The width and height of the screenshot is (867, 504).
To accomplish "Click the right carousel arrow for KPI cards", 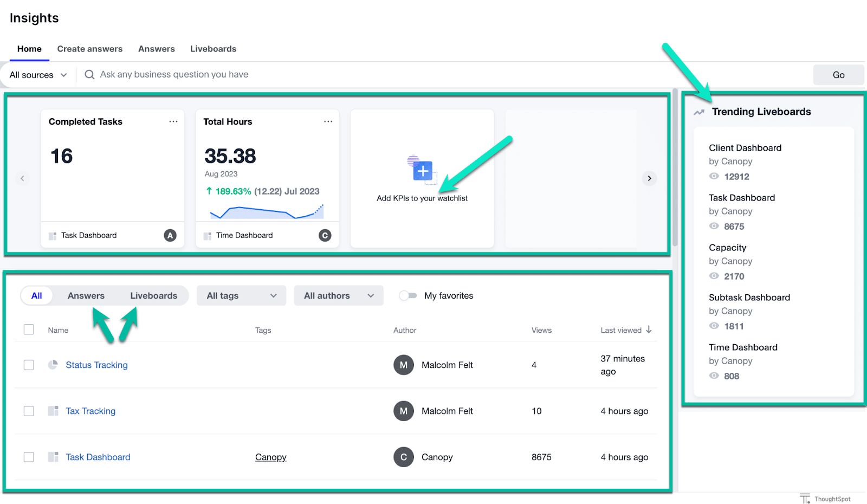I will pos(649,178).
